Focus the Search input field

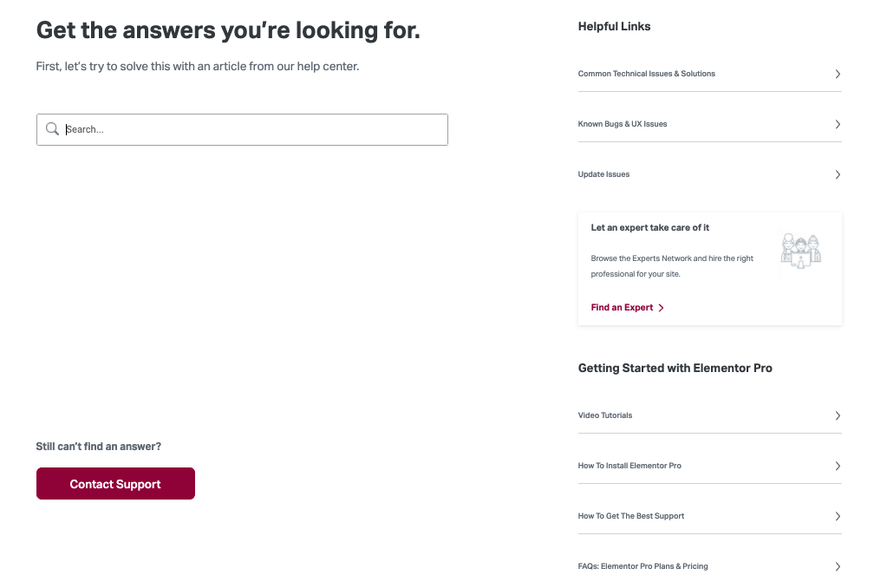click(242, 129)
